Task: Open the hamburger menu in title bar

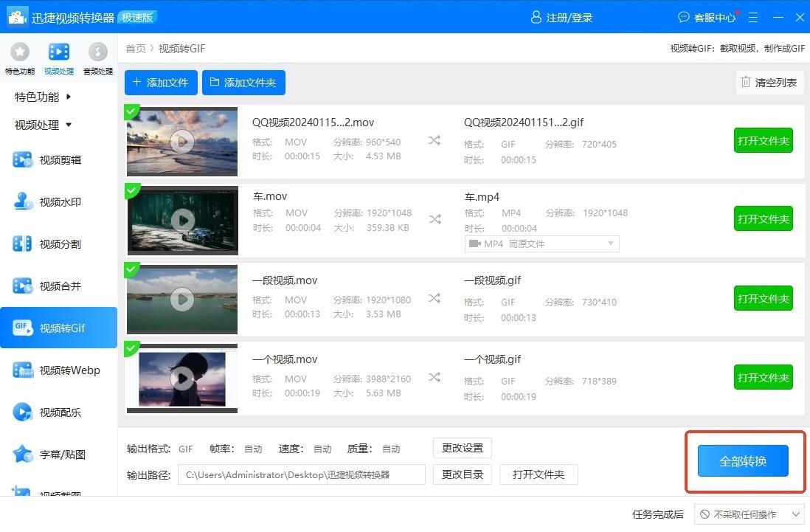Action: pyautogui.click(x=753, y=17)
